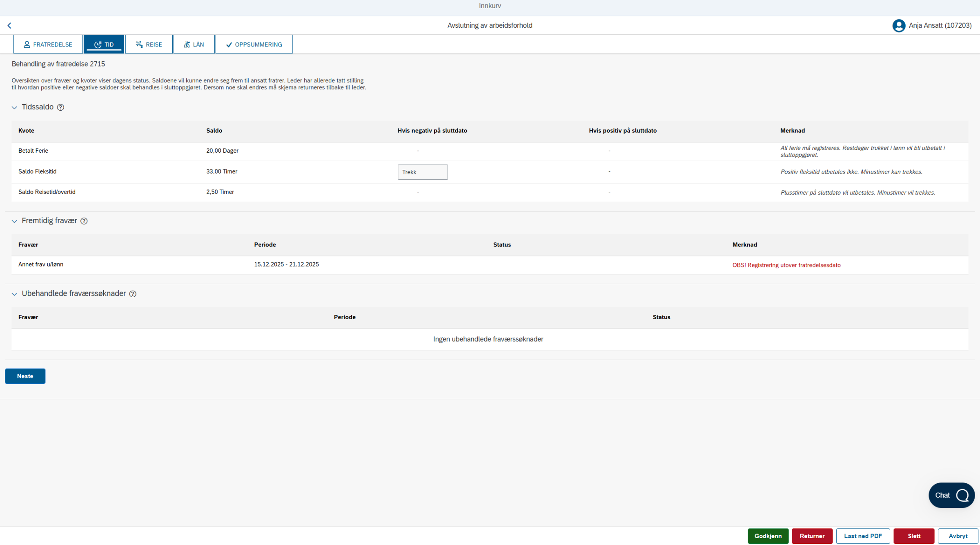
Task: Open the OPPSUMMERING tab
Action: pyautogui.click(x=254, y=44)
